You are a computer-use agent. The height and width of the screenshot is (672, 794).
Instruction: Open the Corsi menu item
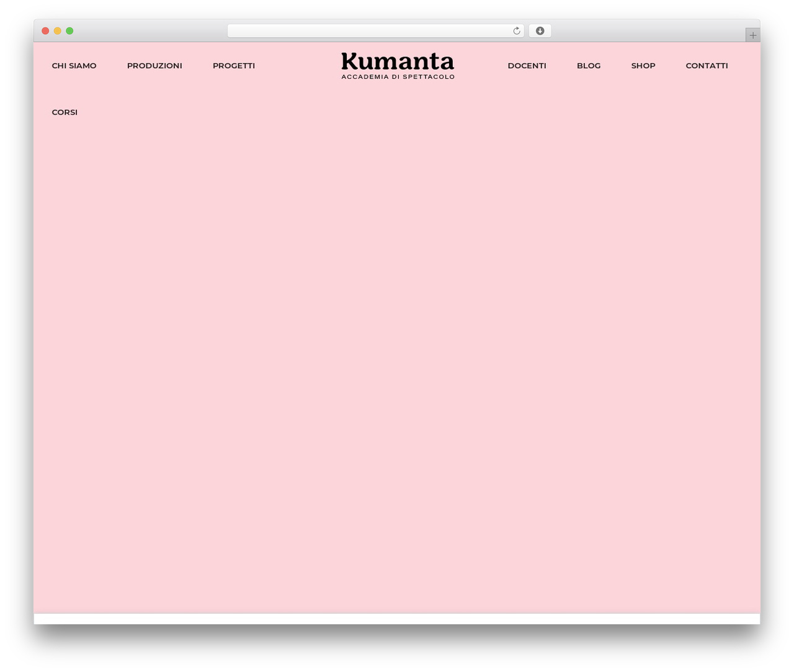pyautogui.click(x=65, y=112)
